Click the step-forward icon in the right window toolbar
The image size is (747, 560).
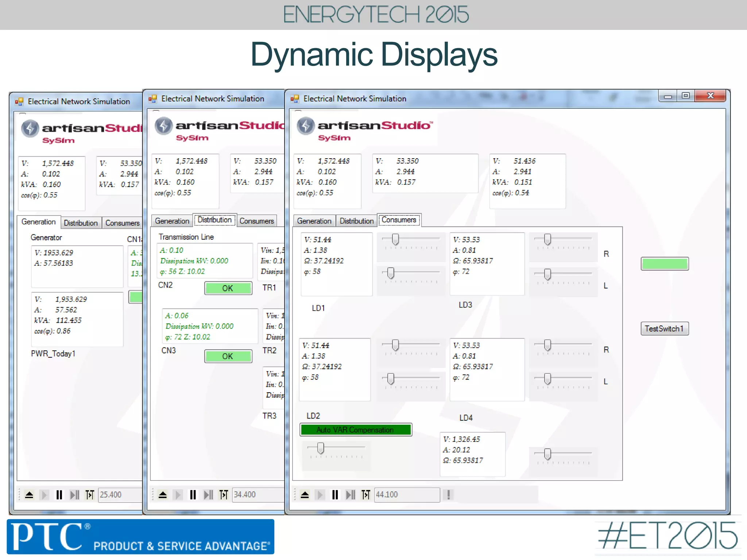351,495
